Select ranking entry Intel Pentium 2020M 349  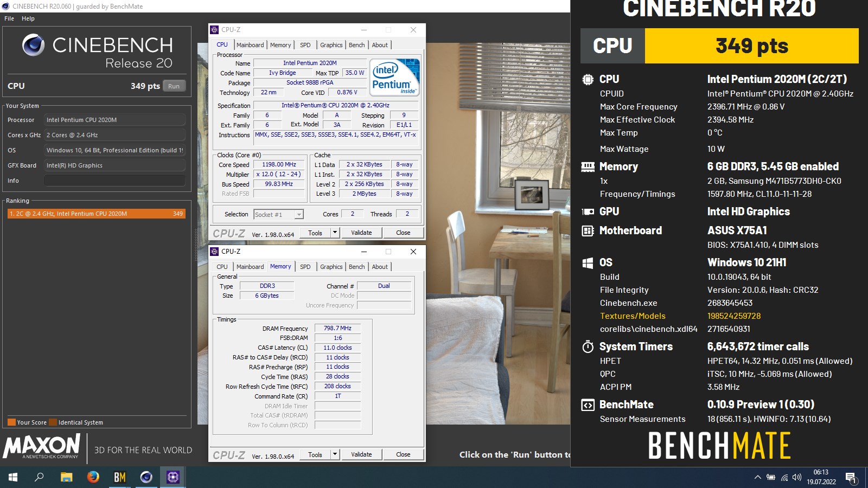(97, 214)
